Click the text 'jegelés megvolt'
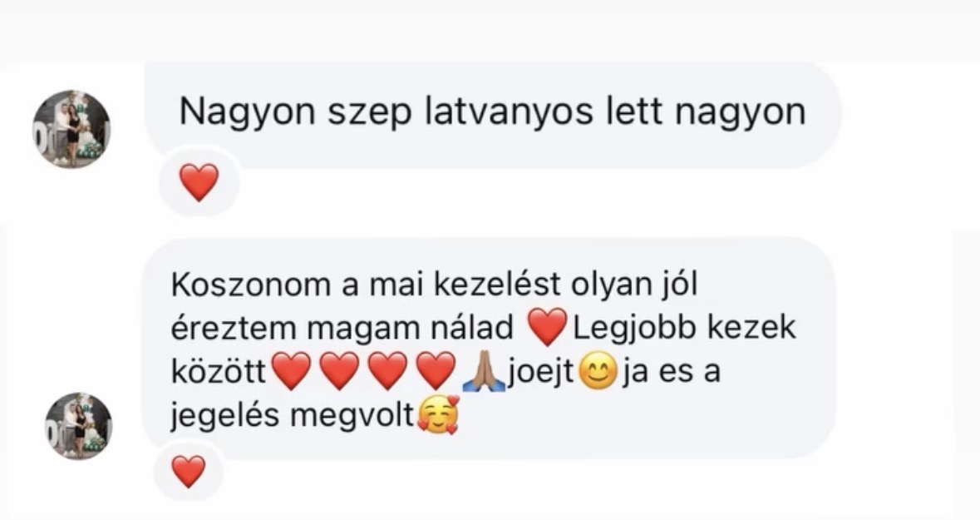980x520 pixels. (x=293, y=416)
